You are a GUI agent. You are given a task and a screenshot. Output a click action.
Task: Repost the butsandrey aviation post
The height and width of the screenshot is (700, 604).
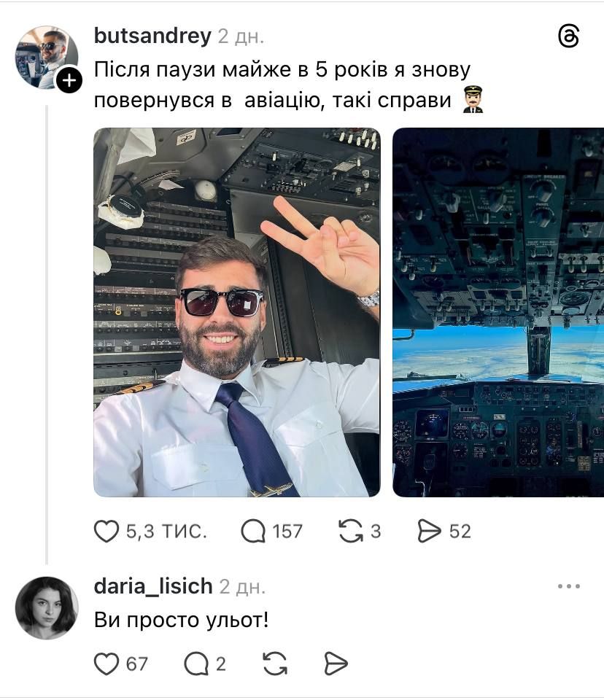tap(351, 532)
